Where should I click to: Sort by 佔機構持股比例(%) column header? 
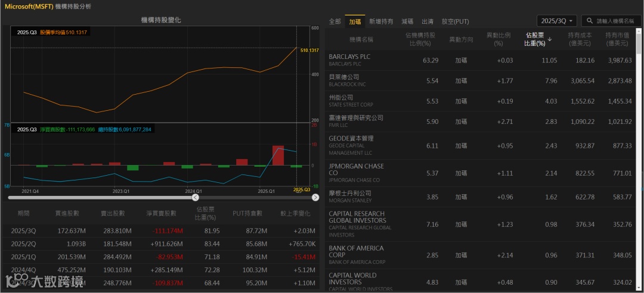420,39
